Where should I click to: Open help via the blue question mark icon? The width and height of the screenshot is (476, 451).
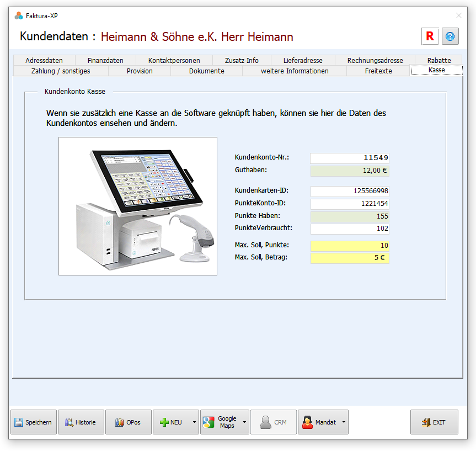pos(450,36)
